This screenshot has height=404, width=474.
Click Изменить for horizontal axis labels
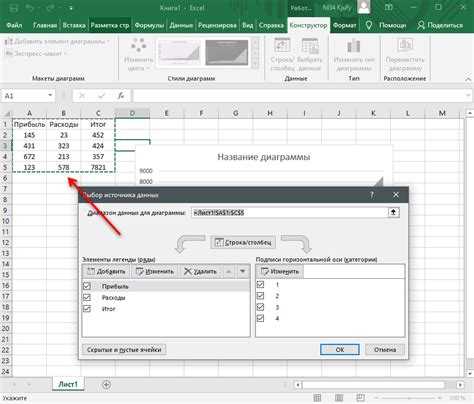(280, 272)
